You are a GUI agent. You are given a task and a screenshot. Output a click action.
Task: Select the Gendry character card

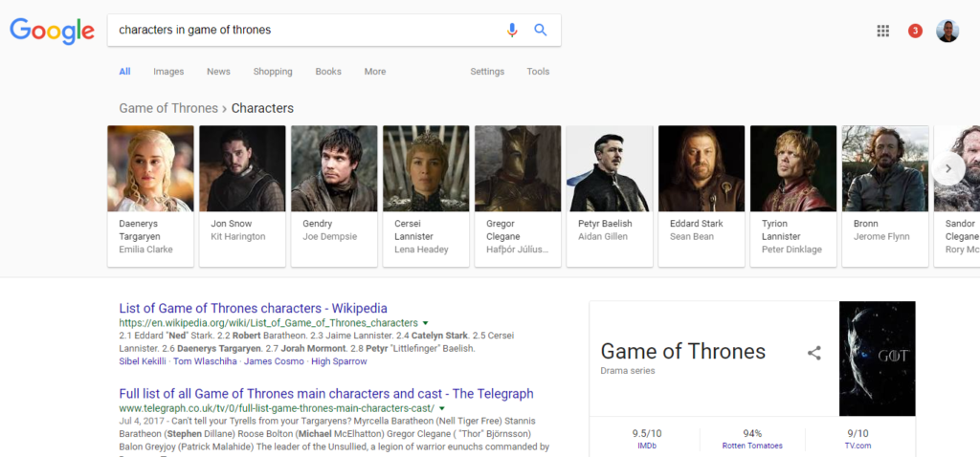[334, 196]
